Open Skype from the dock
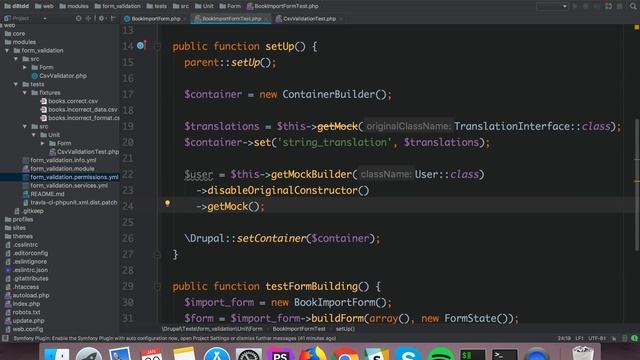640x360 pixels. 408,354
